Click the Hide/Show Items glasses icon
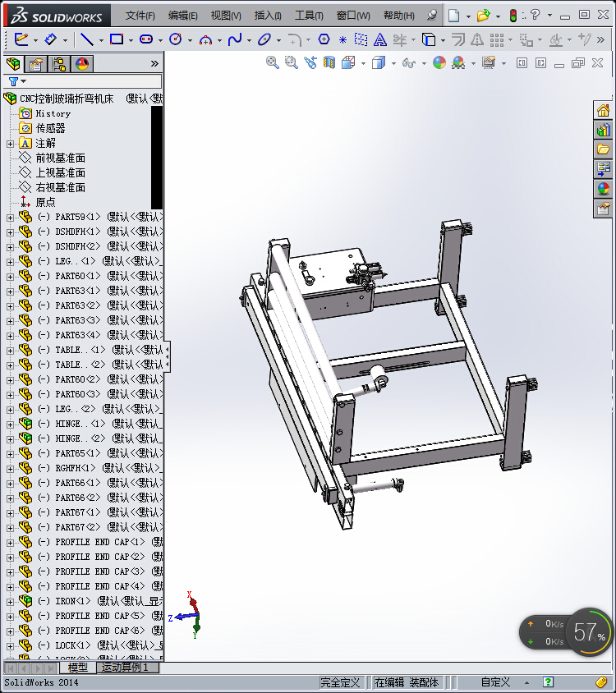The image size is (616, 693). 409,63
